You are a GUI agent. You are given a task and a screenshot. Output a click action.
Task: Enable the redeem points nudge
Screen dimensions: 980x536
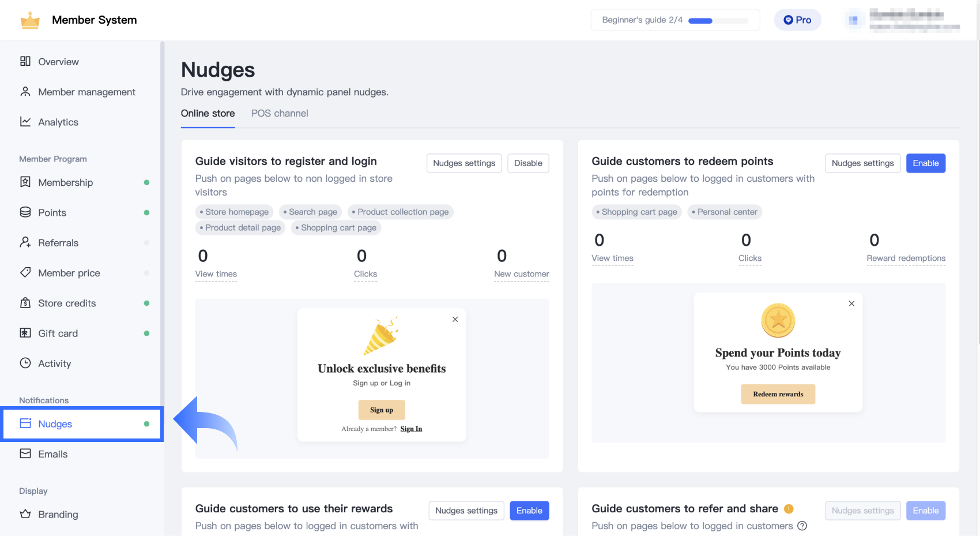point(925,163)
